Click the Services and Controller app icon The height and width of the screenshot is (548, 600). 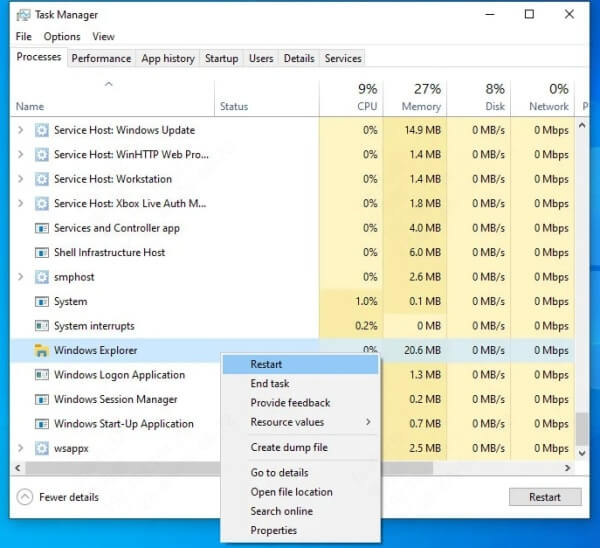[x=42, y=228]
